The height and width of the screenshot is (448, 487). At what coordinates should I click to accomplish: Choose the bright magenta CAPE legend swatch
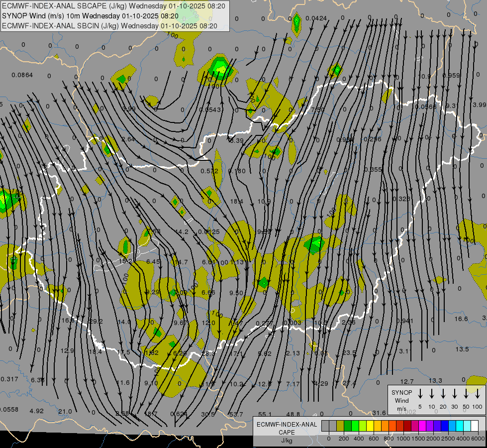pyautogui.click(x=422, y=426)
